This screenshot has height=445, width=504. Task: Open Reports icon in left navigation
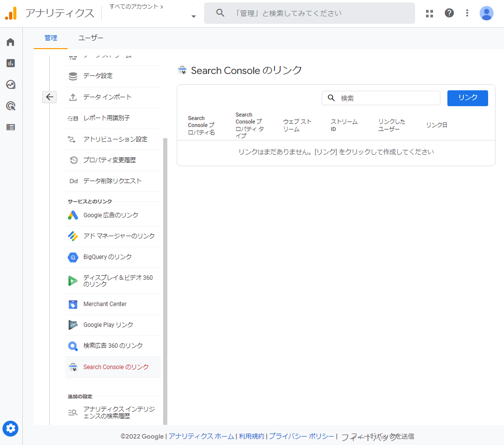pos(10,63)
